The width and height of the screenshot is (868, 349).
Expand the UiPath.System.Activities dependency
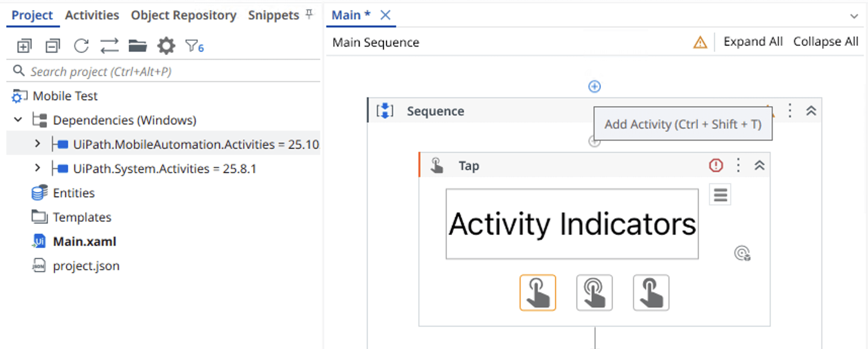pos(37,168)
